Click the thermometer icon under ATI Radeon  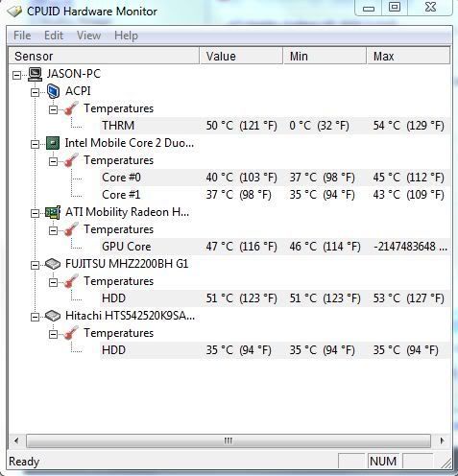pos(71,229)
